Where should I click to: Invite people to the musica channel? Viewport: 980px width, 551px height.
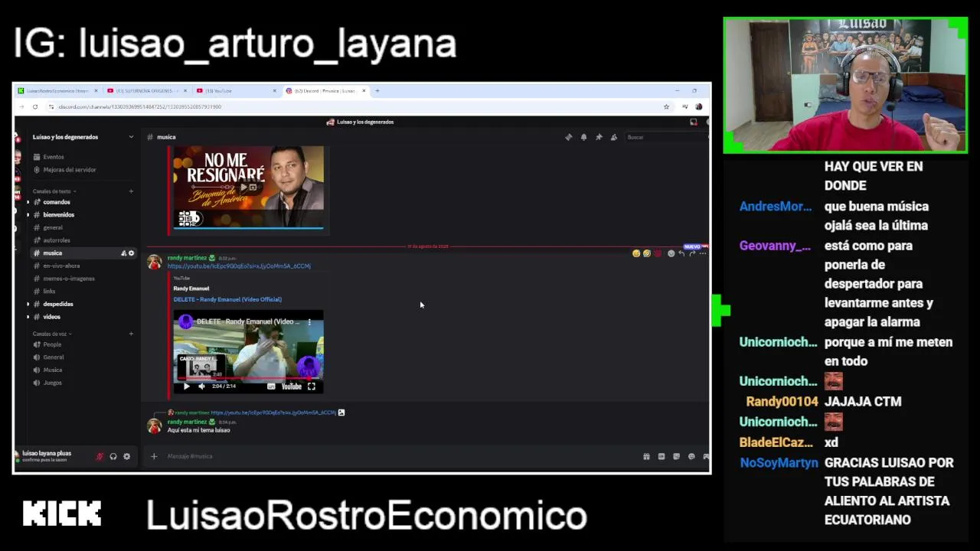coord(123,253)
